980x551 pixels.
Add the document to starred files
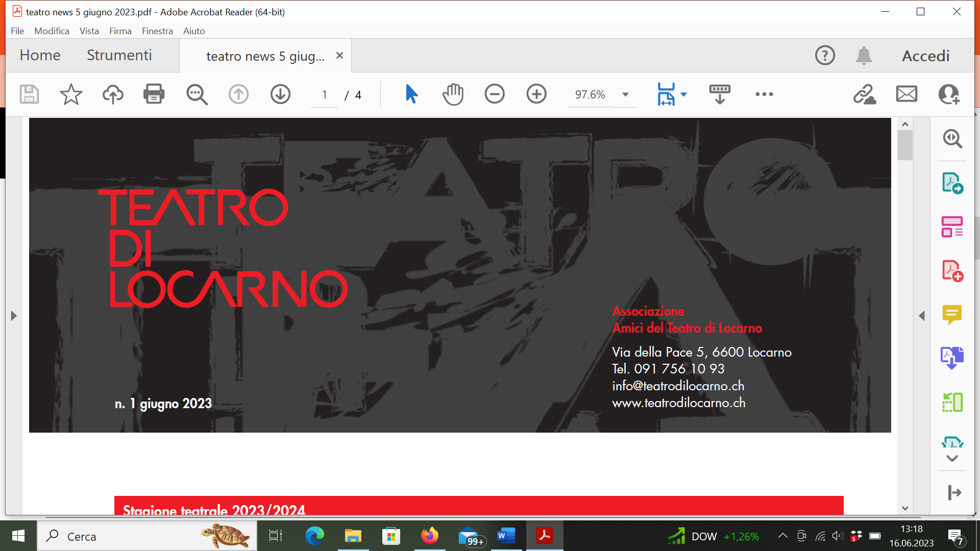(x=71, y=94)
